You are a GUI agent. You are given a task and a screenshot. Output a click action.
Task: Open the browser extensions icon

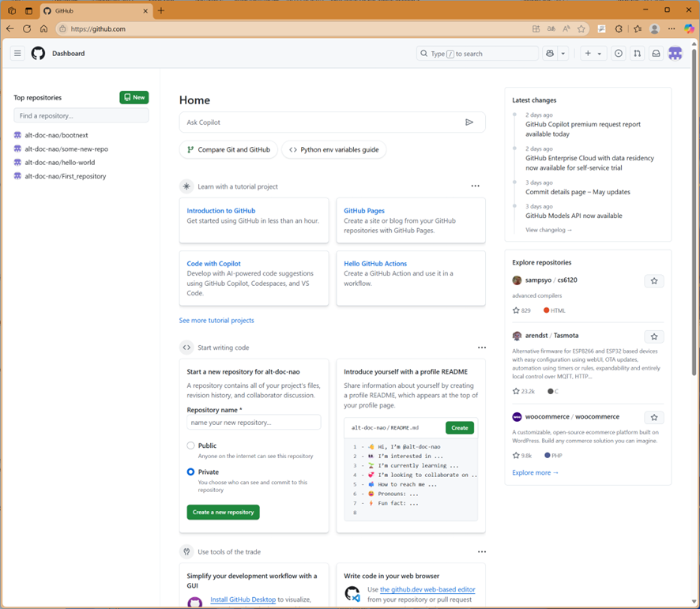619,29
